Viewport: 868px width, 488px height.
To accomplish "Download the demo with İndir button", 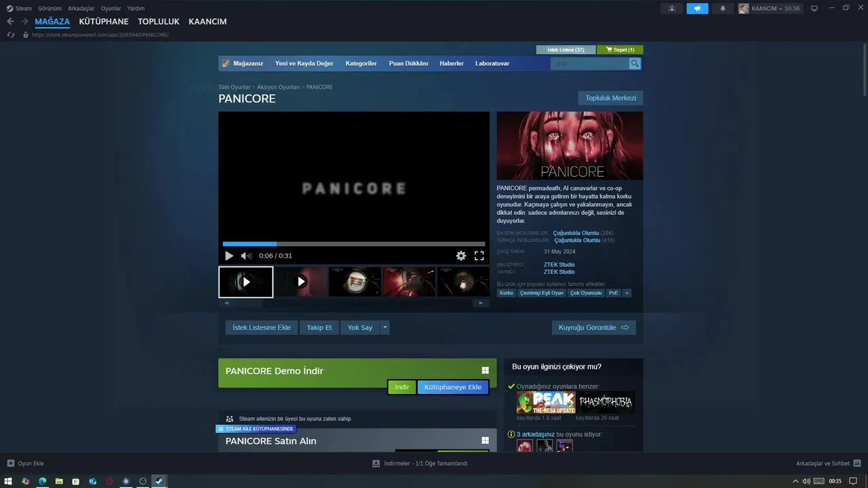I will 402,387.
